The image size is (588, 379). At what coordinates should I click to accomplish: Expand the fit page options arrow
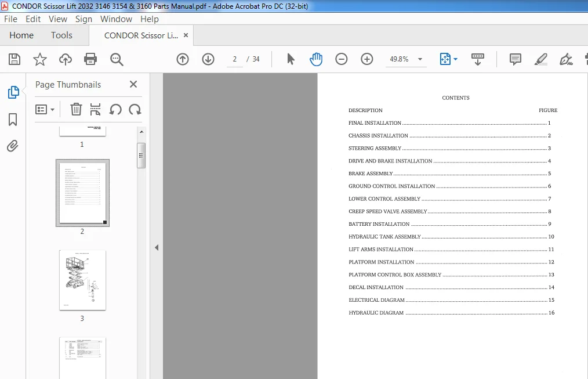coord(455,59)
